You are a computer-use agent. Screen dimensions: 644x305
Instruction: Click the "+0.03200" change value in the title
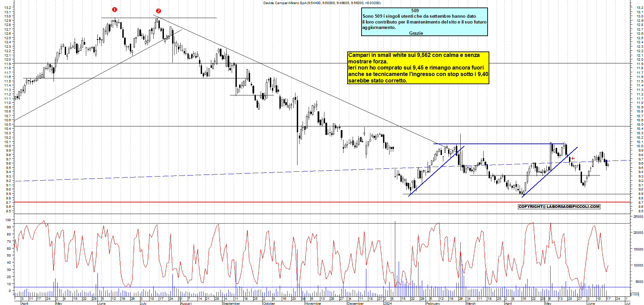coord(372,3)
